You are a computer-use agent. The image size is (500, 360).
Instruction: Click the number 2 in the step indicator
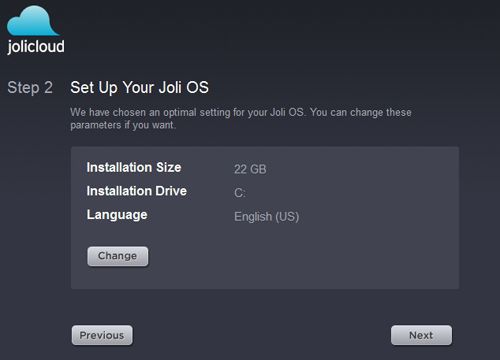tap(49, 88)
